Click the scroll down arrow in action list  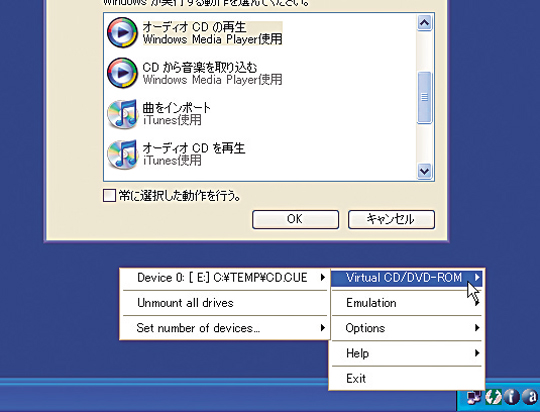424,171
